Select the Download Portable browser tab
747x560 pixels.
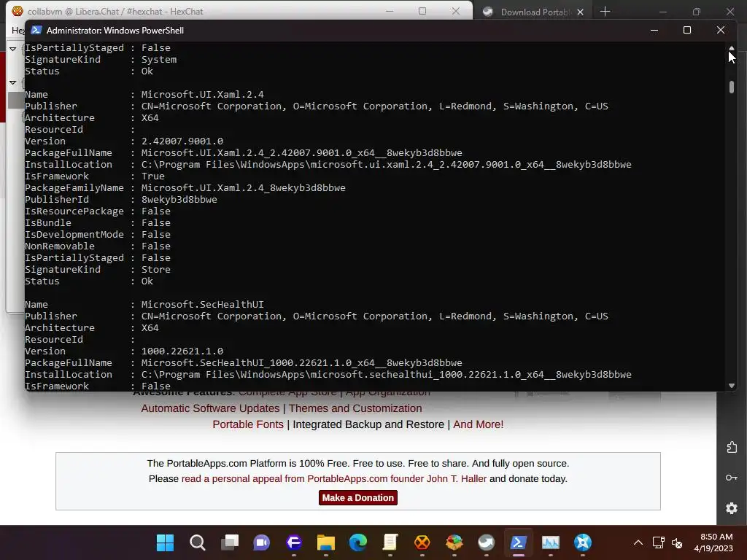coord(533,12)
